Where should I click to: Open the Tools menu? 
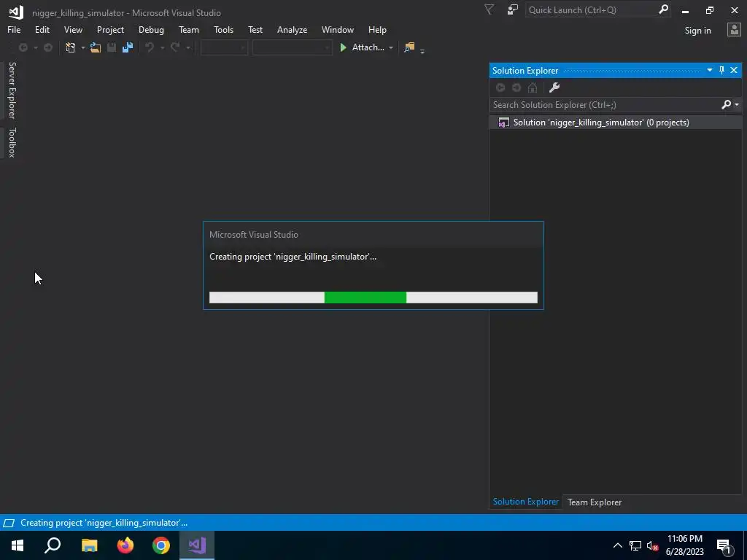223,29
